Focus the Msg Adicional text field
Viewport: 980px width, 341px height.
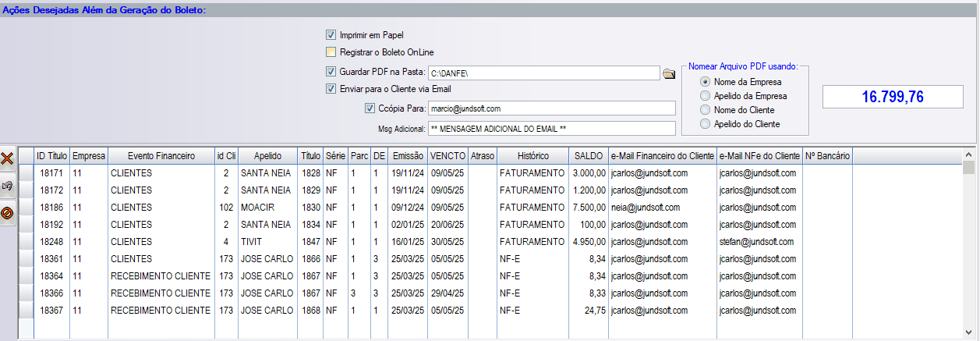coord(551,128)
